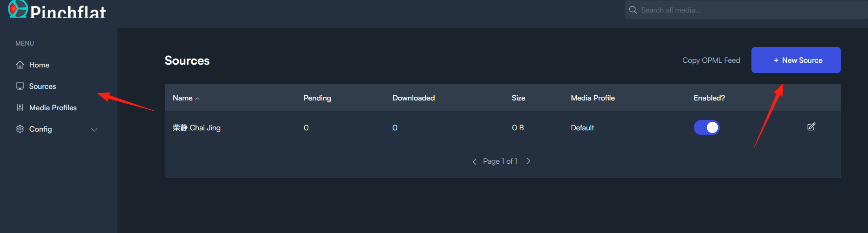Go to next page arrow
Screen dimensions: 868x233
[x=529, y=161]
